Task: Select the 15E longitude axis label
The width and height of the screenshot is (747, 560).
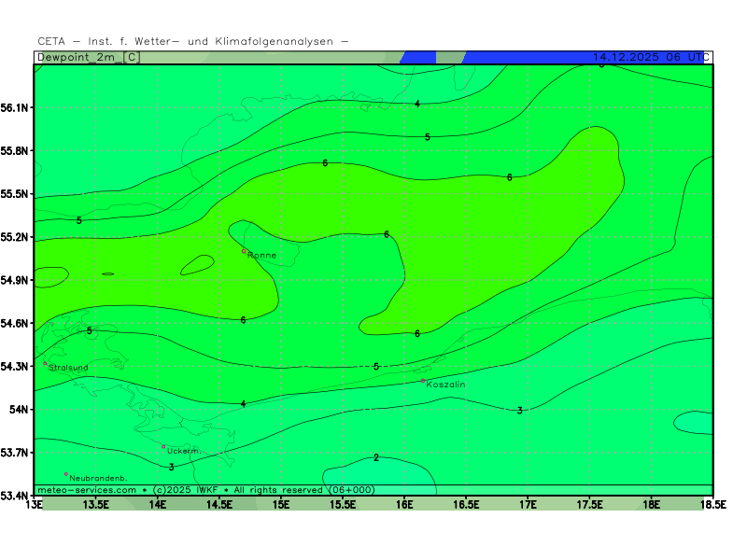Action: coord(281,505)
